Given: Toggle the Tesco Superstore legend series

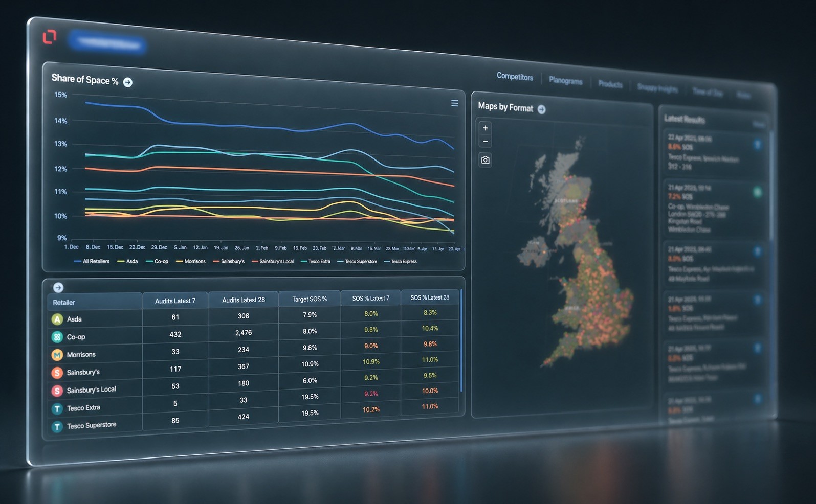Looking at the screenshot, I should [x=357, y=261].
